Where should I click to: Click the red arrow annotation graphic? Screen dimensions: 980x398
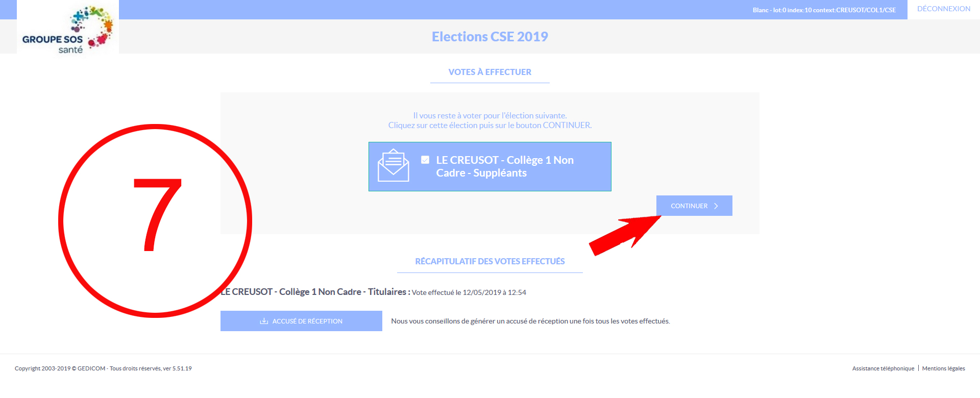(625, 234)
